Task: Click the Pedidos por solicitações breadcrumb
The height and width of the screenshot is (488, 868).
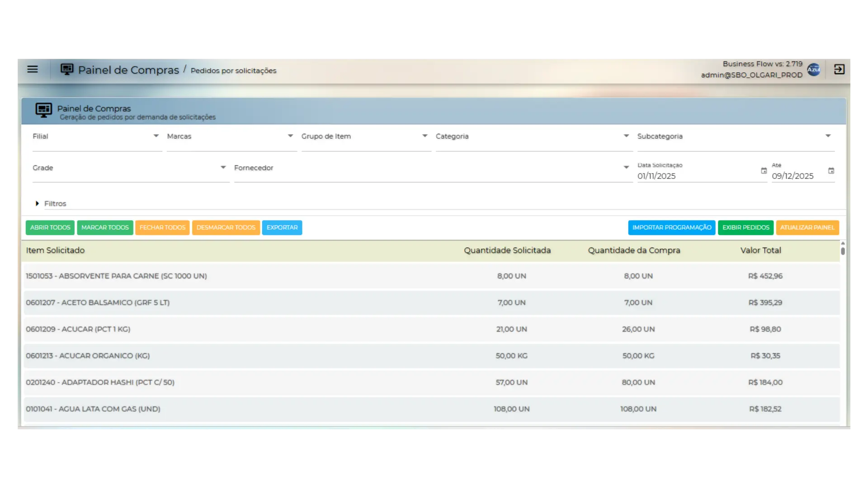Action: [x=233, y=70]
